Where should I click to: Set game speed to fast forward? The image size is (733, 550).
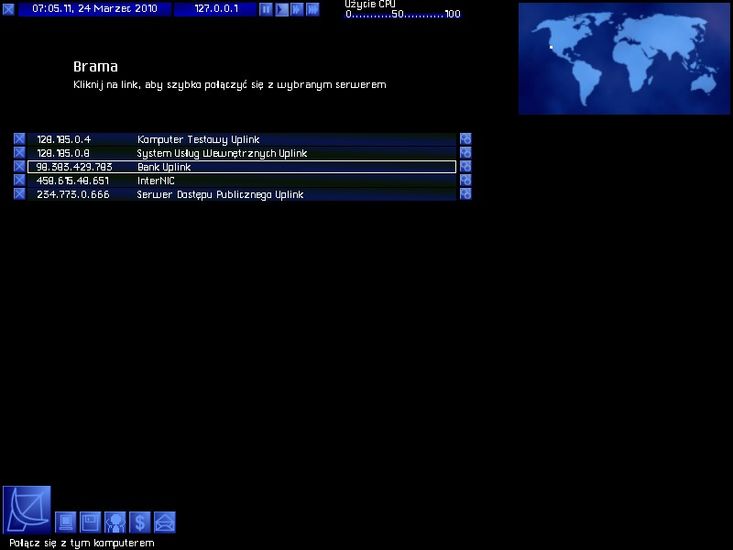tap(297, 9)
